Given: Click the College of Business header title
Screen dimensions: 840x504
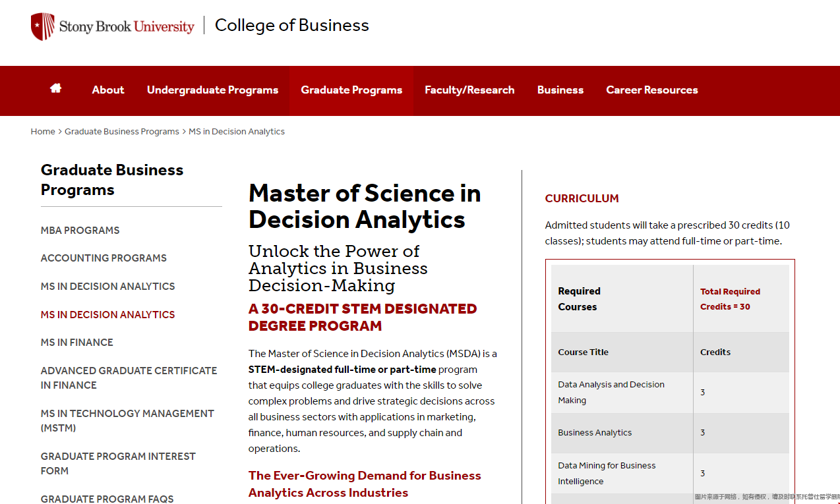Looking at the screenshot, I should (292, 26).
